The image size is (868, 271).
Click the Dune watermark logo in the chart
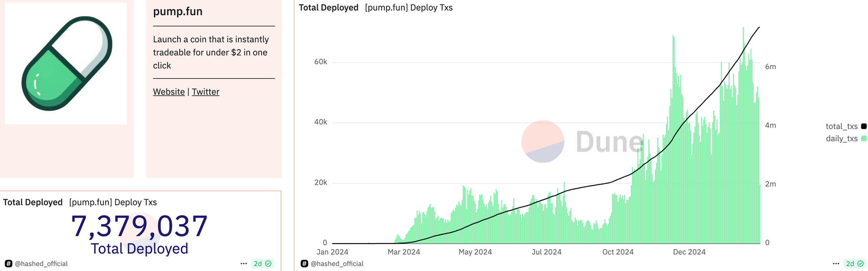[x=543, y=141]
